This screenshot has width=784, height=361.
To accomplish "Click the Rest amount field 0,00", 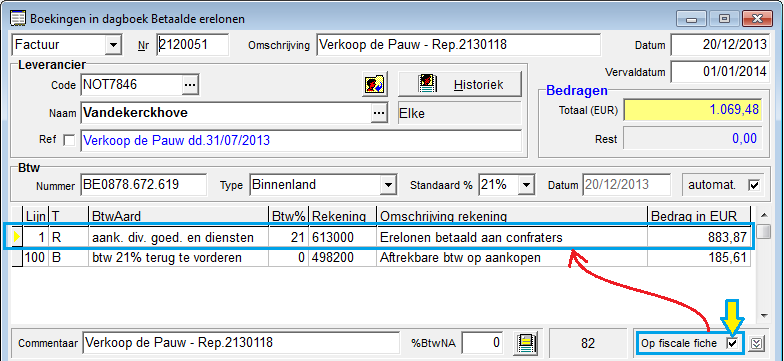I will tap(693, 138).
